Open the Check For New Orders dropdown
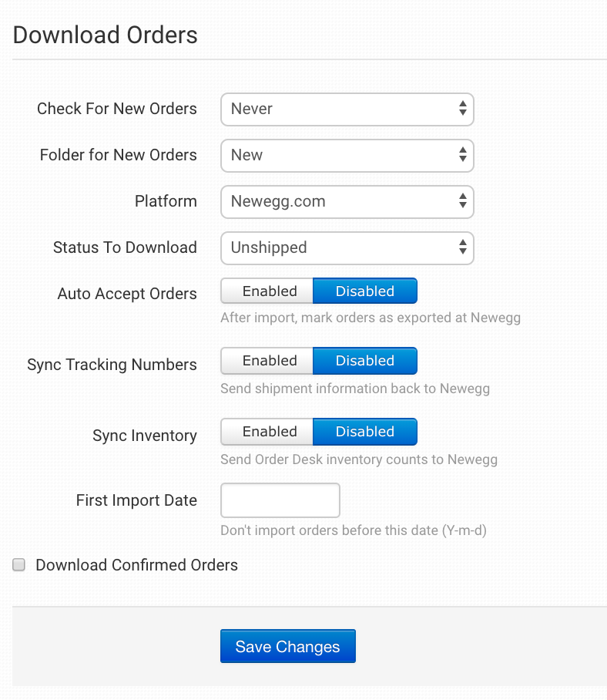Screen dimensions: 607x700 (x=347, y=109)
